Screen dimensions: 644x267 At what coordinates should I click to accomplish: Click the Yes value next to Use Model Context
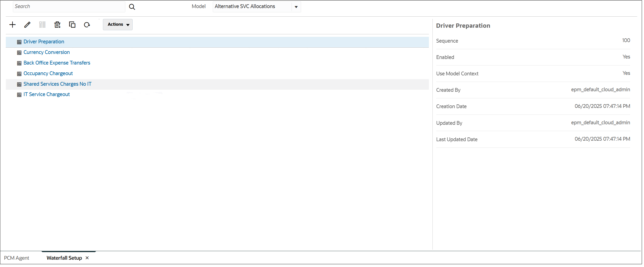(626, 73)
